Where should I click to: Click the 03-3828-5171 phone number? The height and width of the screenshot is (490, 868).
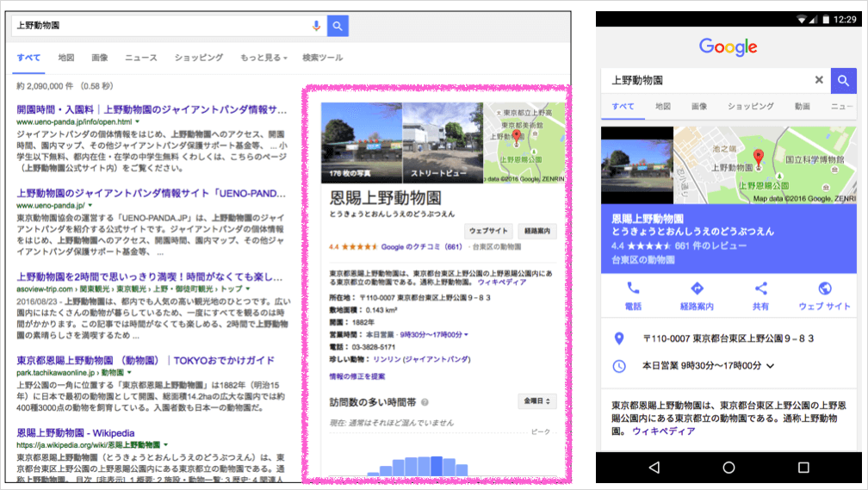click(374, 347)
